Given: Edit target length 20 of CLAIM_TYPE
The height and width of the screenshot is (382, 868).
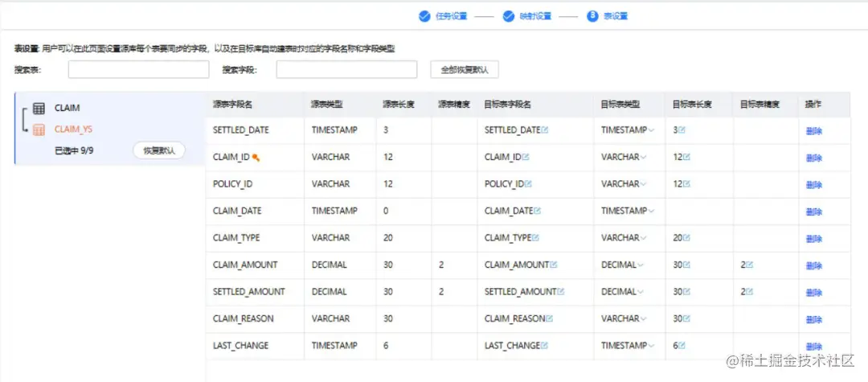Looking at the screenshot, I should tap(687, 238).
